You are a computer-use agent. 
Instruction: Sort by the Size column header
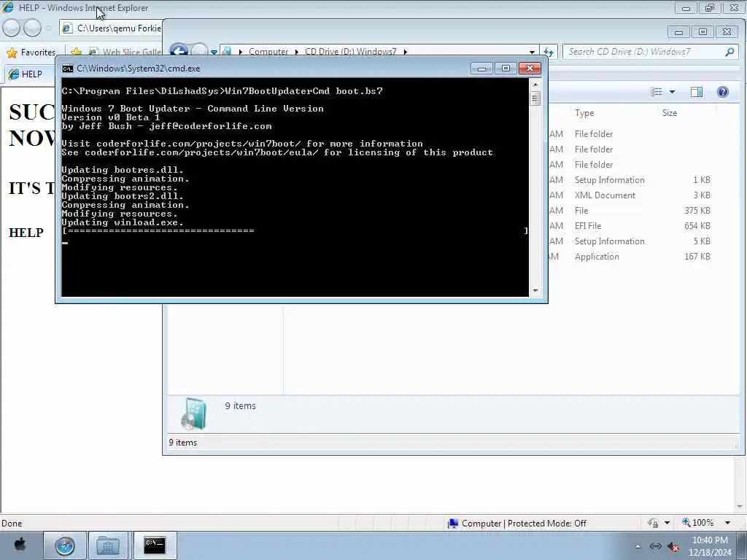[670, 113]
